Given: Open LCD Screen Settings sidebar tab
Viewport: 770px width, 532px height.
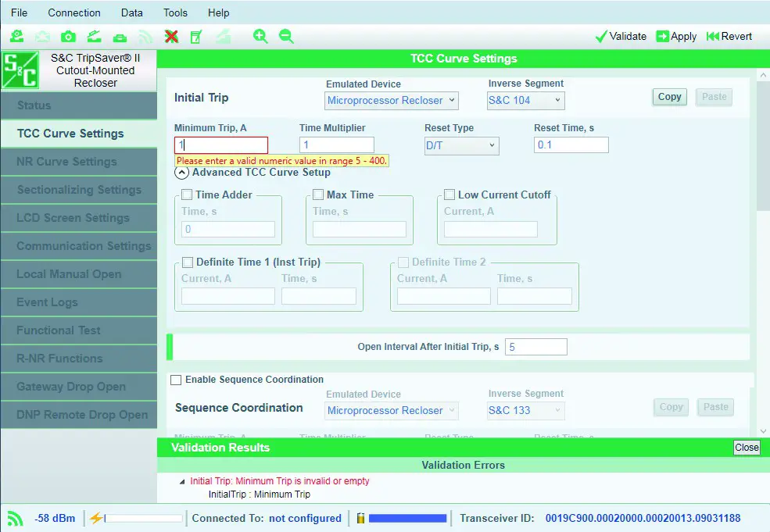Looking at the screenshot, I should 79,218.
